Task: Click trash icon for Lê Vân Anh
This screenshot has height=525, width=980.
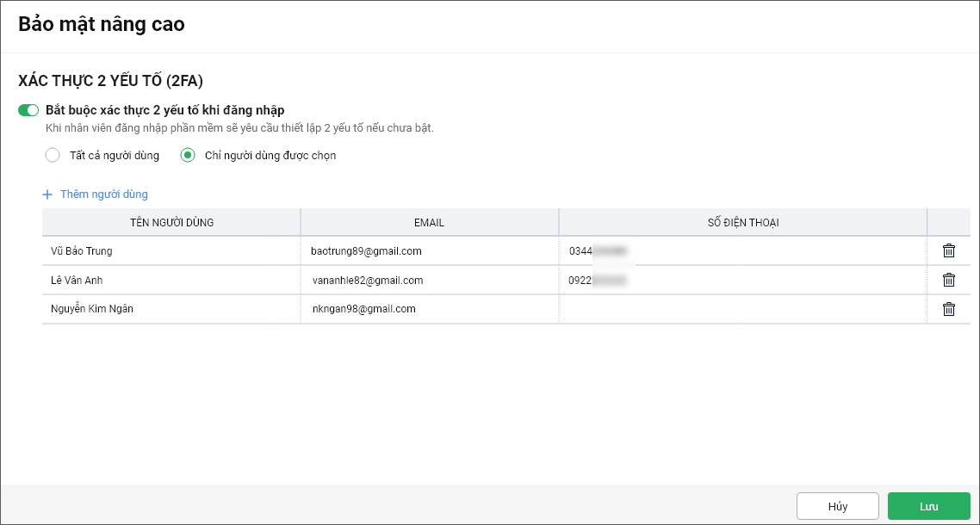Action: (x=948, y=280)
